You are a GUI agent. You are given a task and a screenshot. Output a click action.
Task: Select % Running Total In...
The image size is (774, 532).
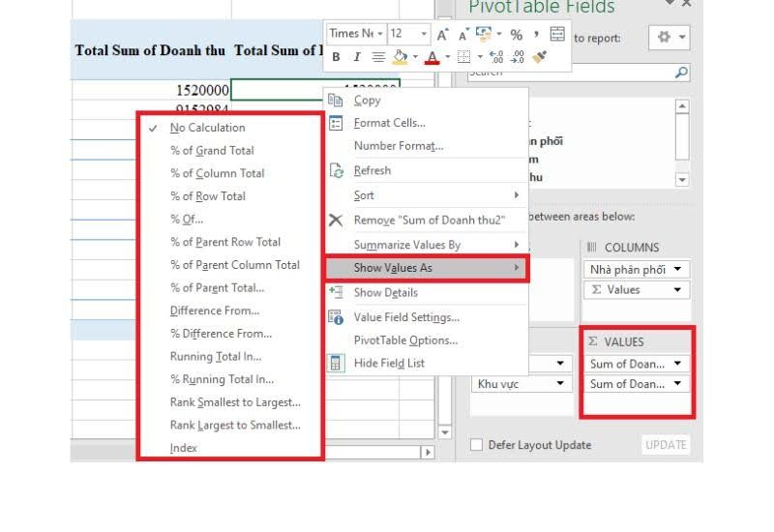click(x=230, y=379)
